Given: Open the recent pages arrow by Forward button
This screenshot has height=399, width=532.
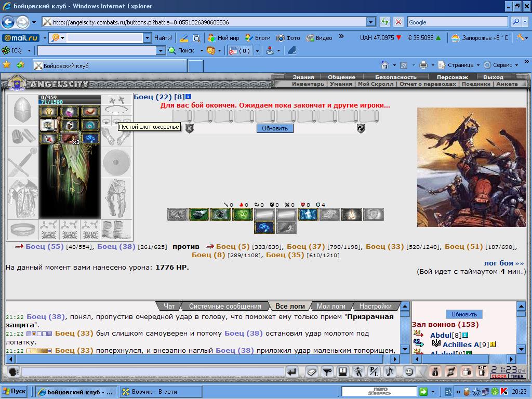Looking at the screenshot, I should 34,22.
